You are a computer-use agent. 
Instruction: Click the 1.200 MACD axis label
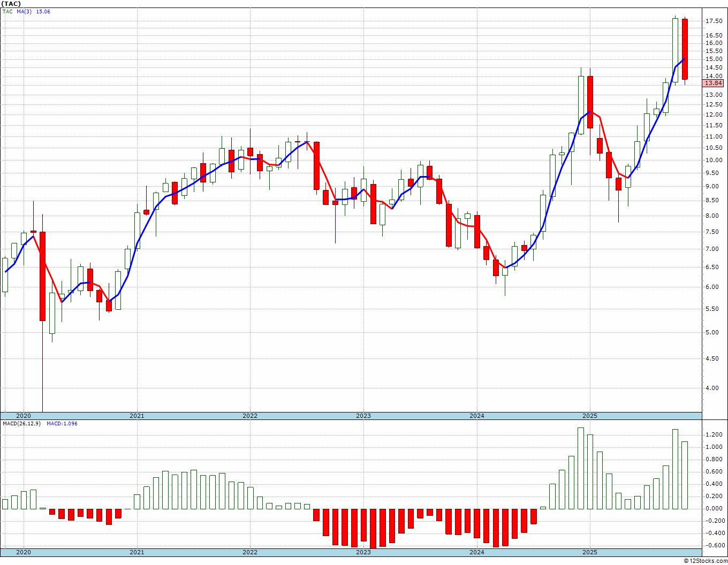714,434
